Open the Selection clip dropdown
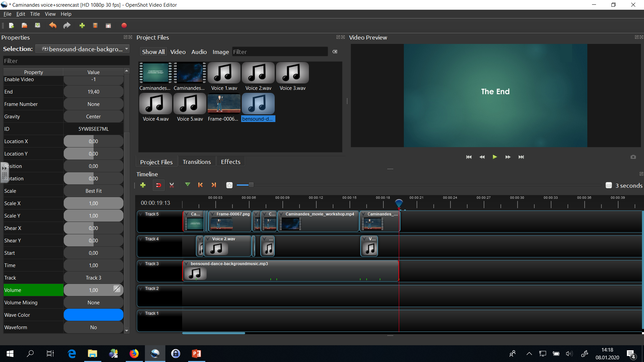Image resolution: width=644 pixels, height=362 pixels. (x=126, y=49)
